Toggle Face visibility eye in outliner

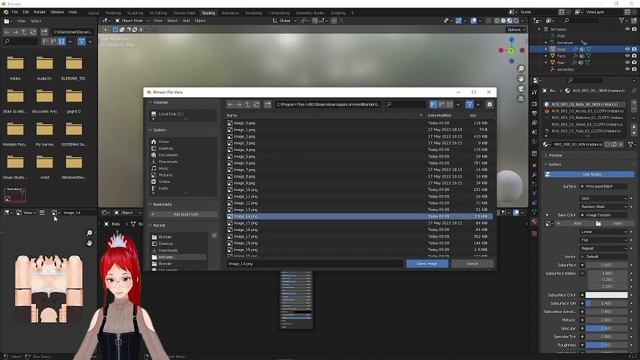coord(627,56)
